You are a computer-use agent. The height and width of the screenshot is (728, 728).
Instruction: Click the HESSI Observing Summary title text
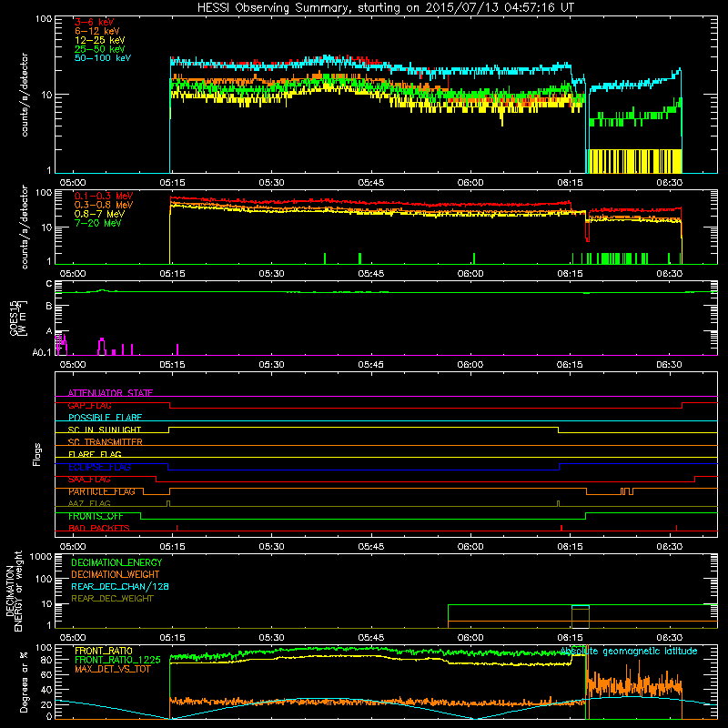pos(386,8)
